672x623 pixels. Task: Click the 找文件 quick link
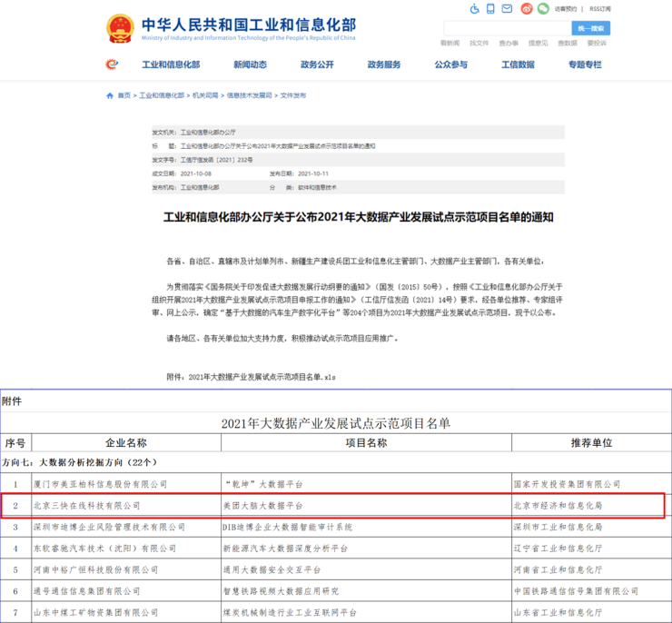tap(479, 43)
